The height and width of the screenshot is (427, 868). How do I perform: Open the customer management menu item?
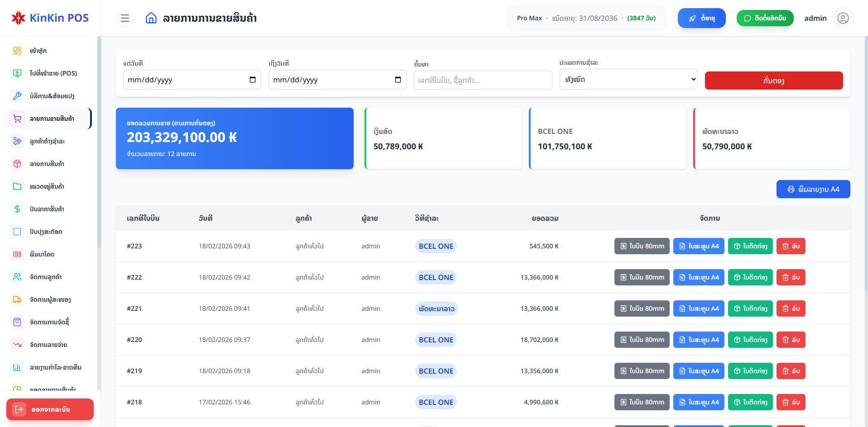(45, 277)
